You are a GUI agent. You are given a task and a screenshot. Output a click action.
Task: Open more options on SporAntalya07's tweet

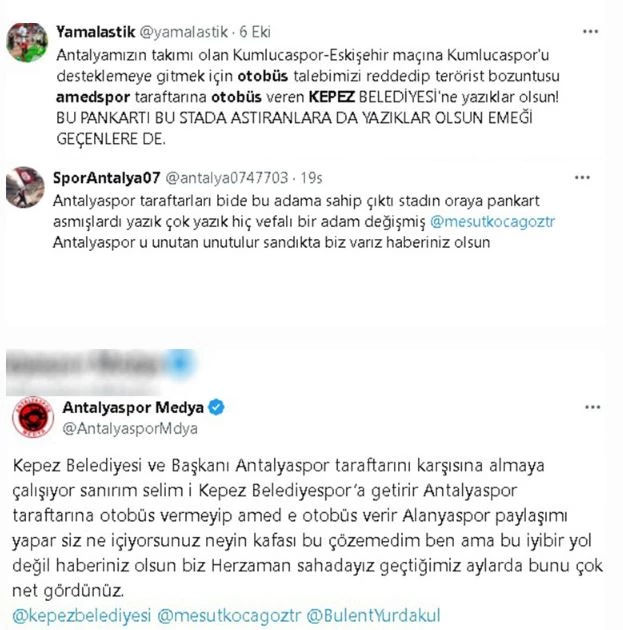(582, 178)
